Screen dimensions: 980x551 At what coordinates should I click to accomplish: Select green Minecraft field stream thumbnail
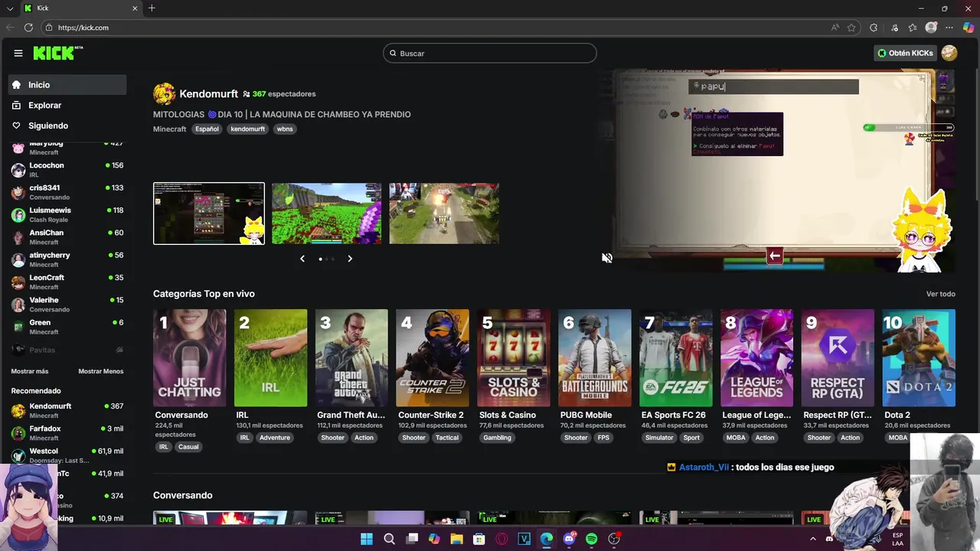coord(326,214)
